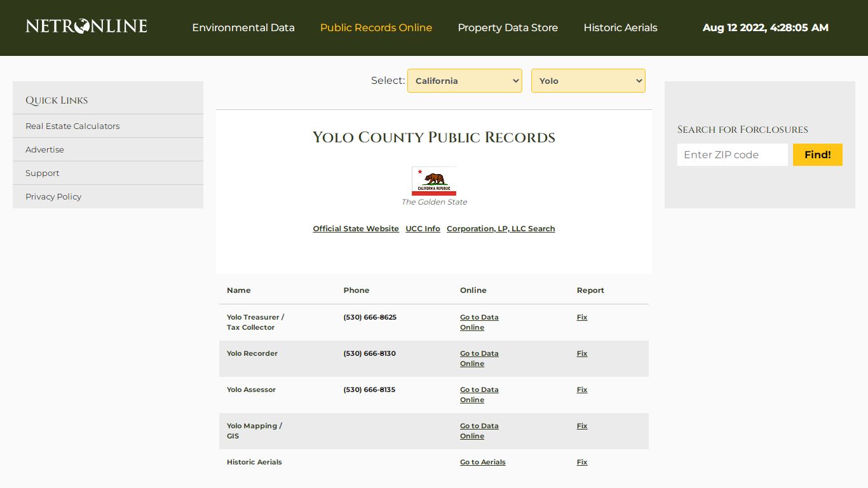Click Go to Aerials link
The width and height of the screenshot is (868, 488).
pyautogui.click(x=483, y=462)
